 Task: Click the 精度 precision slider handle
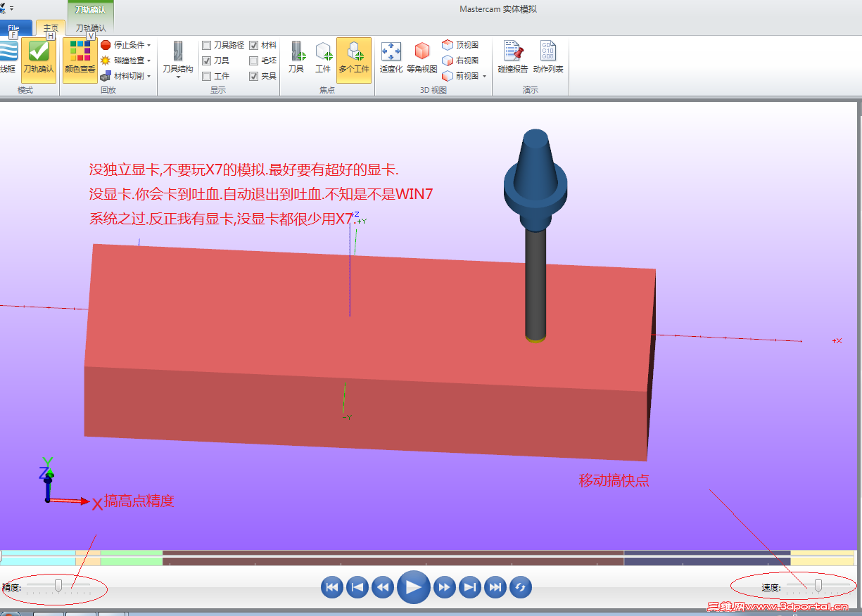coord(58,585)
